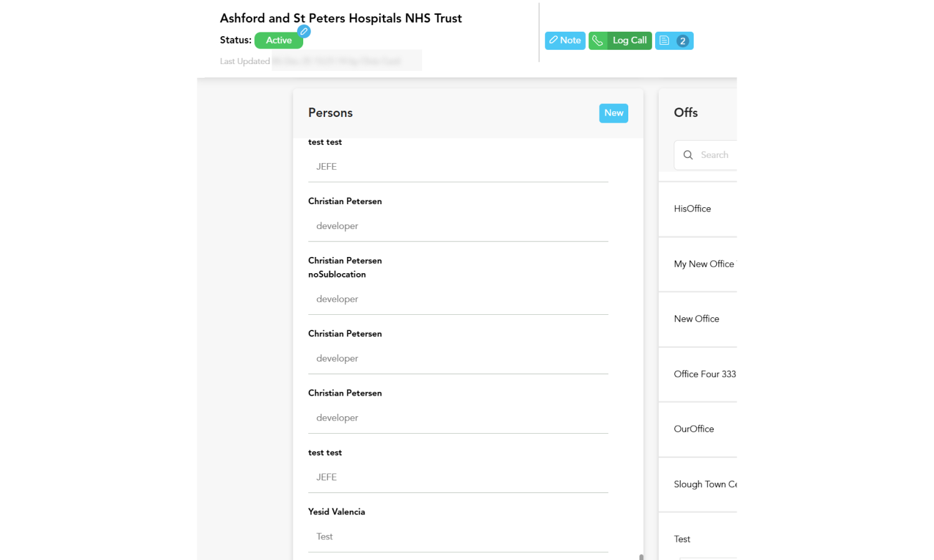The height and width of the screenshot is (560, 934).
Task: Open the Slough Town office entry
Action: pyautogui.click(x=705, y=485)
